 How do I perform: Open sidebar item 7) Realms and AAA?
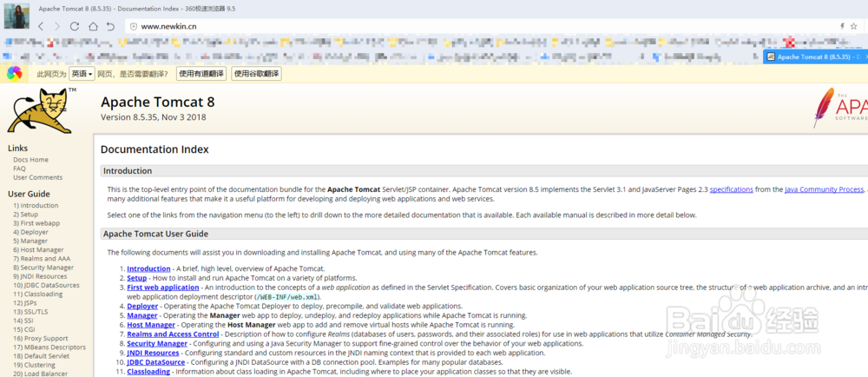tap(42, 259)
